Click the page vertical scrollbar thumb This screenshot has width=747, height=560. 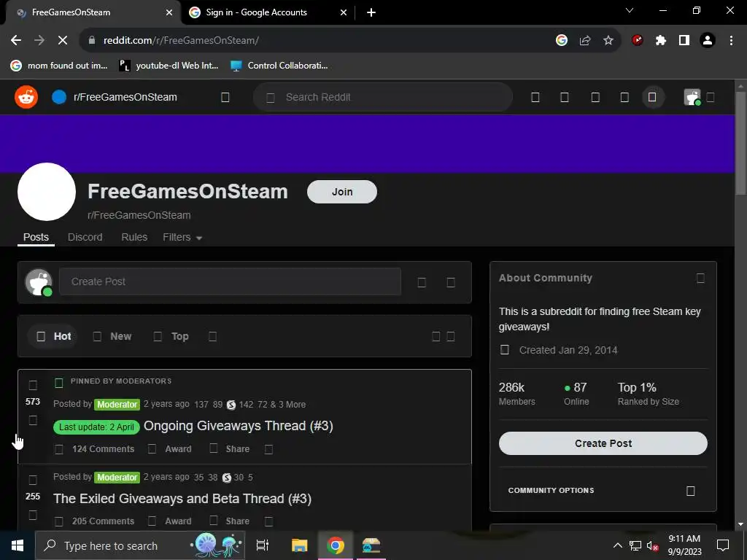coord(740,143)
